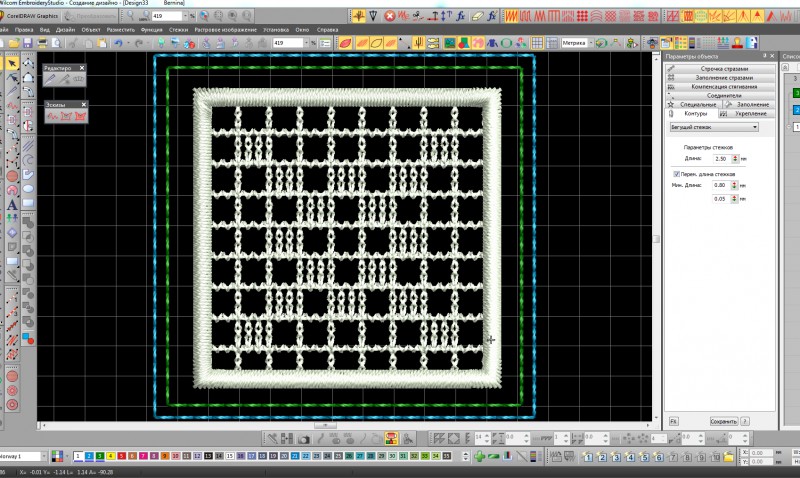Open the Заполнение стразами section
This screenshot has height=478, width=800.
pos(720,78)
